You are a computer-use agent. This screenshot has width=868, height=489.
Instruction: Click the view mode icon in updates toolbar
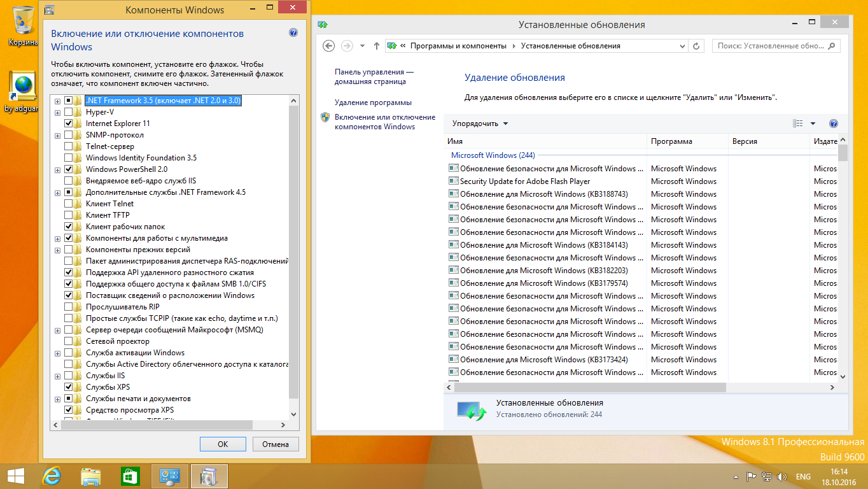[x=798, y=124]
